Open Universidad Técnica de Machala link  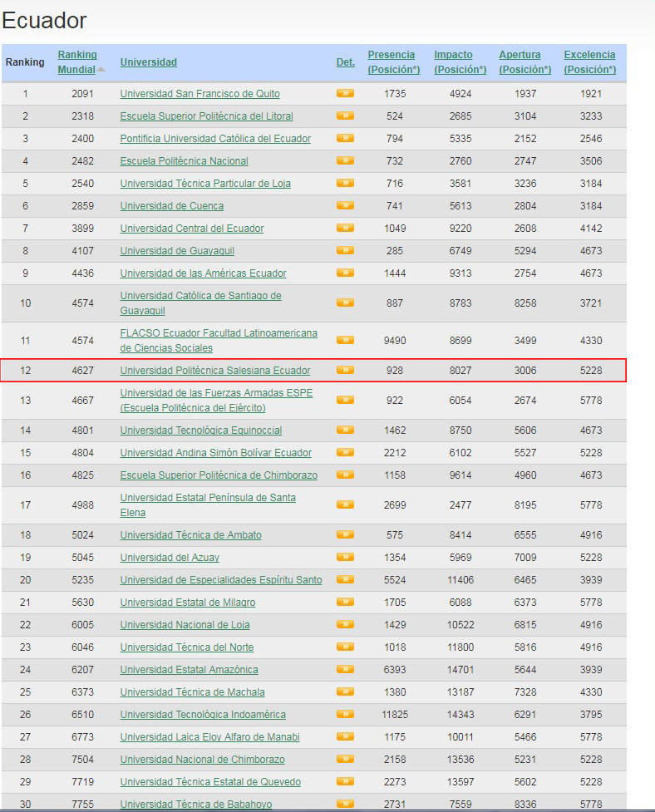(x=193, y=691)
